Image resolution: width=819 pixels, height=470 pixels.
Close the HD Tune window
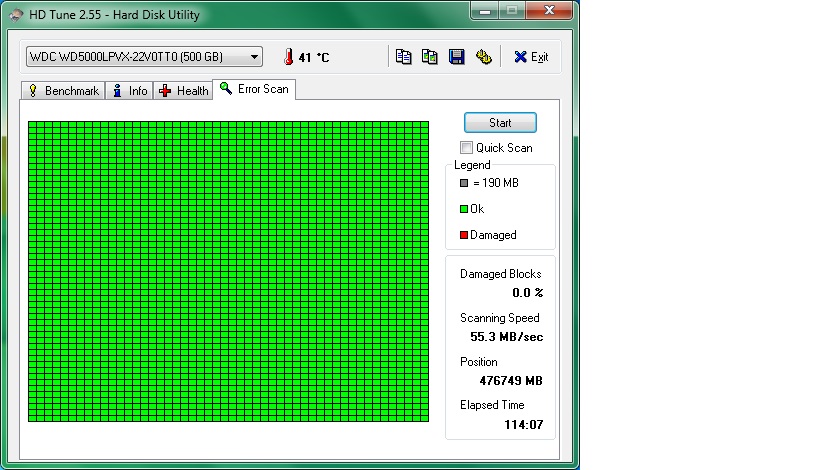click(x=549, y=10)
